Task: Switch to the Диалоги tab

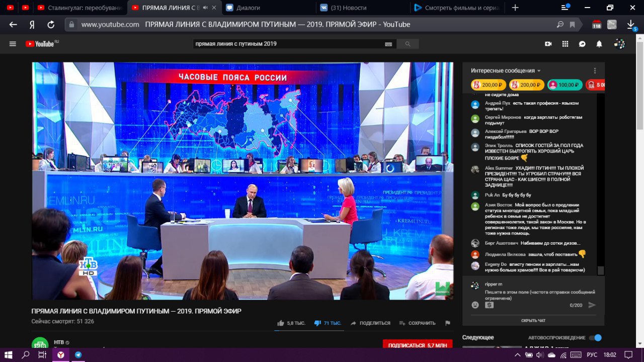Action: pos(267,8)
